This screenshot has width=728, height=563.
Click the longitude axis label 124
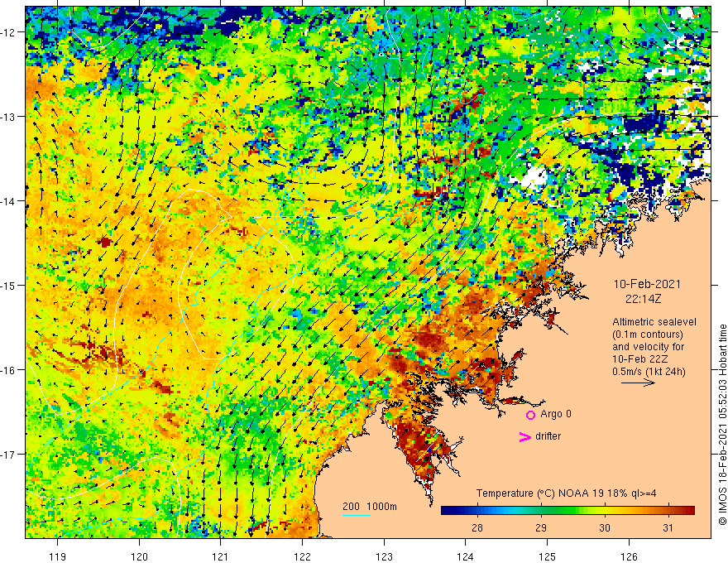pyautogui.click(x=466, y=556)
